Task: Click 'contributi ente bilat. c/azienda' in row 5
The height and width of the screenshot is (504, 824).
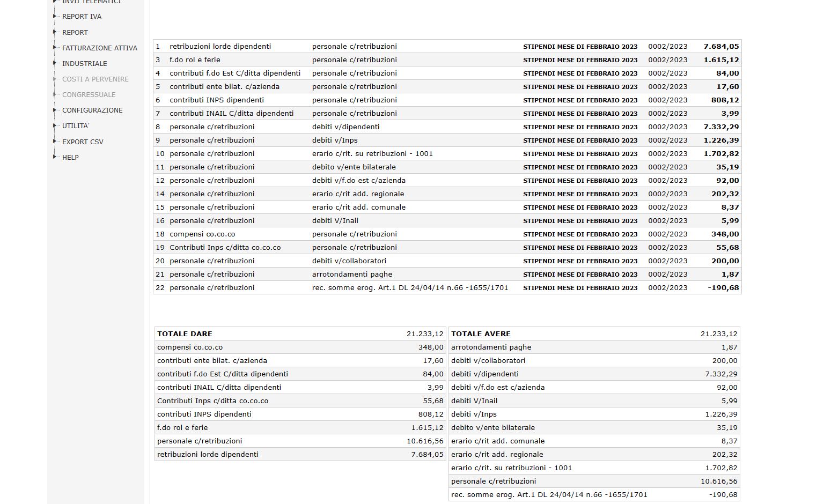Action: coord(225,86)
